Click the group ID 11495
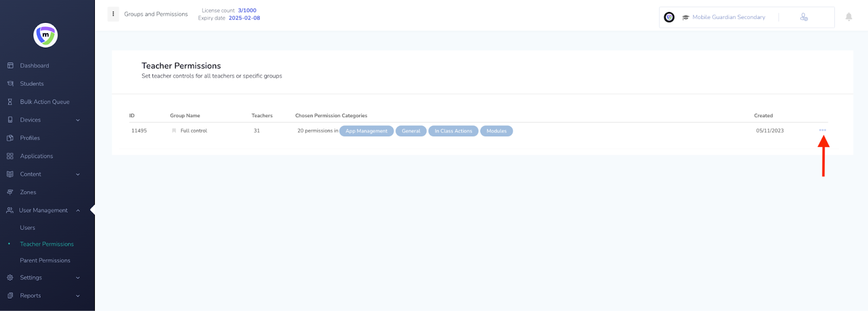 [139, 131]
